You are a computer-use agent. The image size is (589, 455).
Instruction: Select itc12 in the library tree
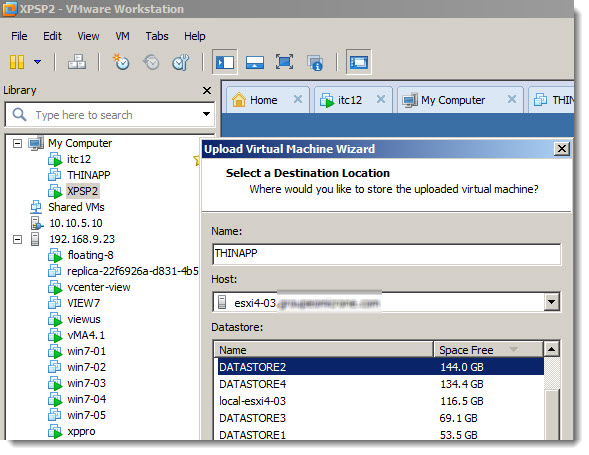[x=79, y=159]
